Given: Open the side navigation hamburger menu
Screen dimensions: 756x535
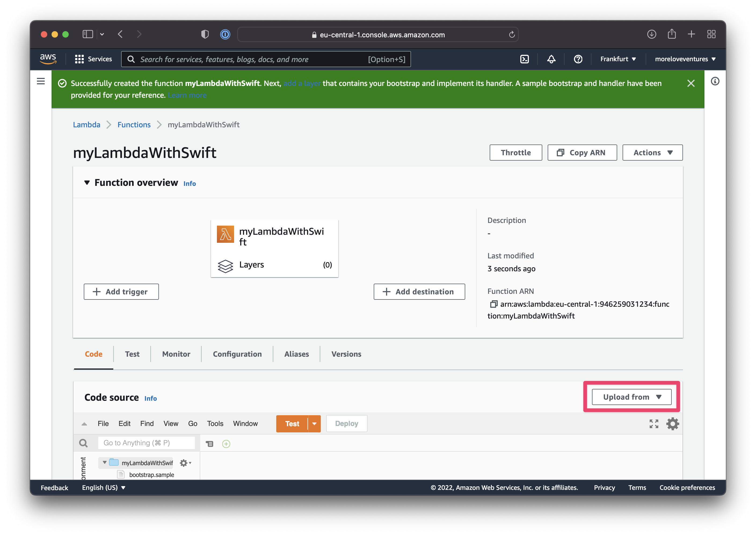Looking at the screenshot, I should coord(41,81).
